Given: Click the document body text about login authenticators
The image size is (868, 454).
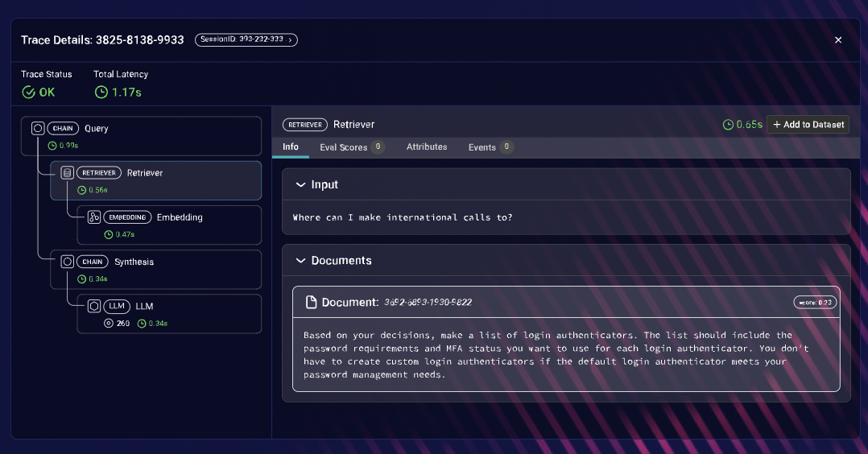Looking at the screenshot, I should pyautogui.click(x=556, y=355).
